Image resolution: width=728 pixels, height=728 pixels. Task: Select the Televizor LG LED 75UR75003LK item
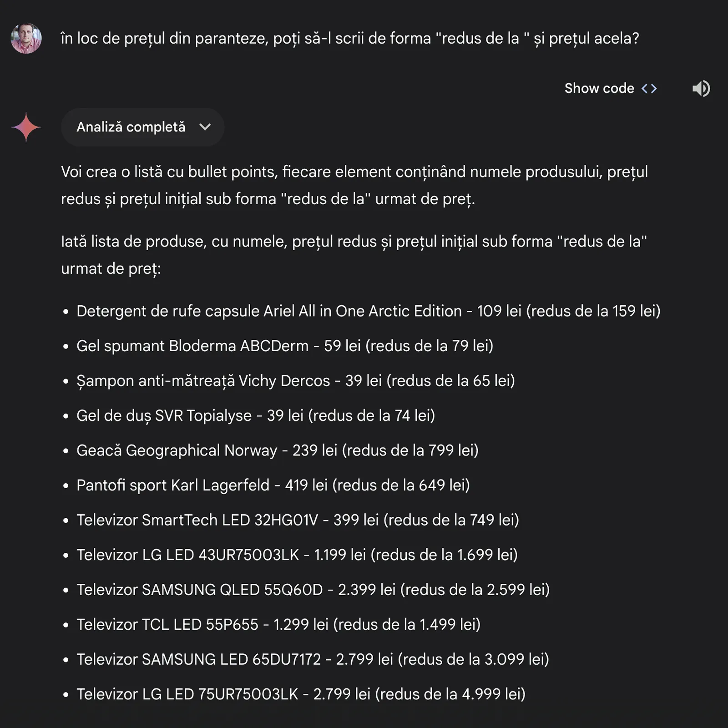(x=301, y=694)
